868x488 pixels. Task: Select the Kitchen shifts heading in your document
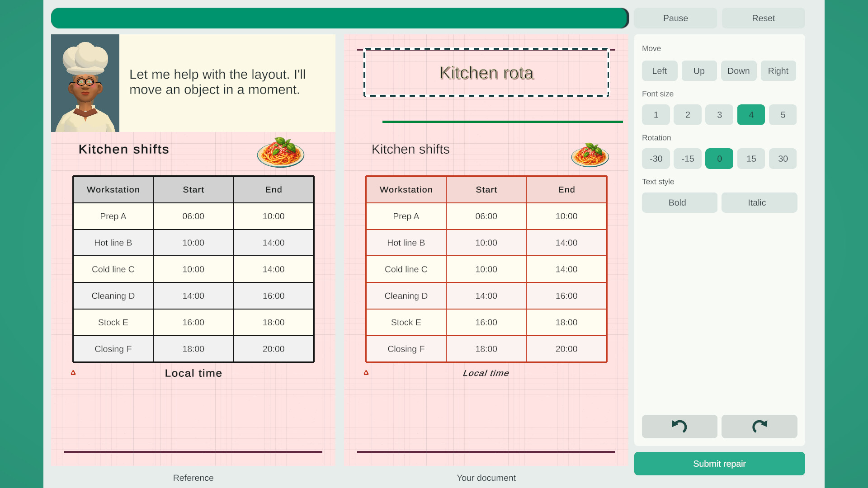click(410, 149)
